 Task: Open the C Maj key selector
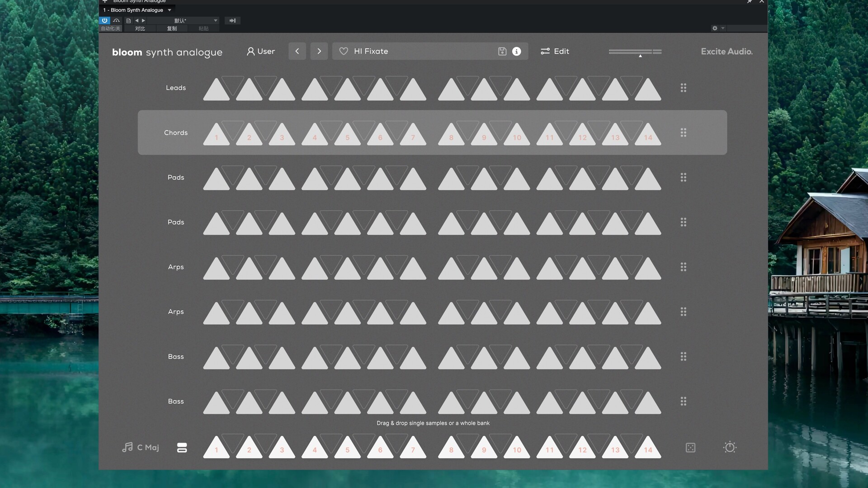point(141,447)
